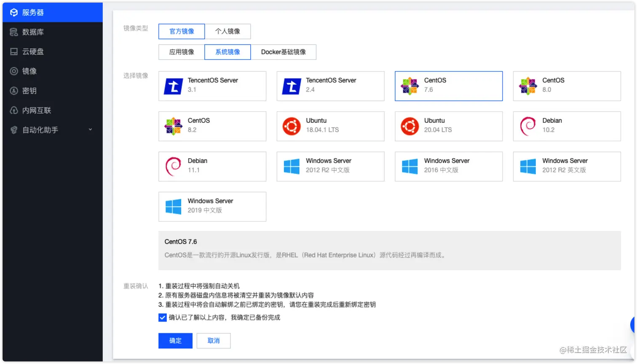Click Windows Server 2012 R2 中文版 logo

point(292,167)
